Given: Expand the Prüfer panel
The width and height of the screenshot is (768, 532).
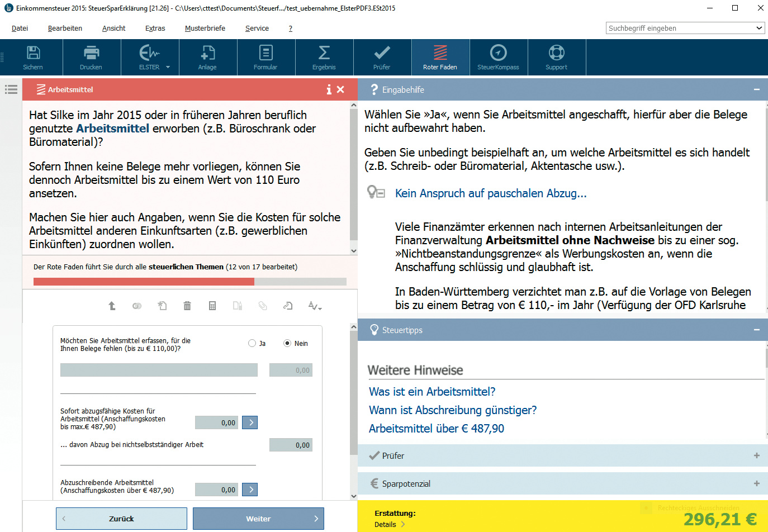Looking at the screenshot, I should coord(756,455).
